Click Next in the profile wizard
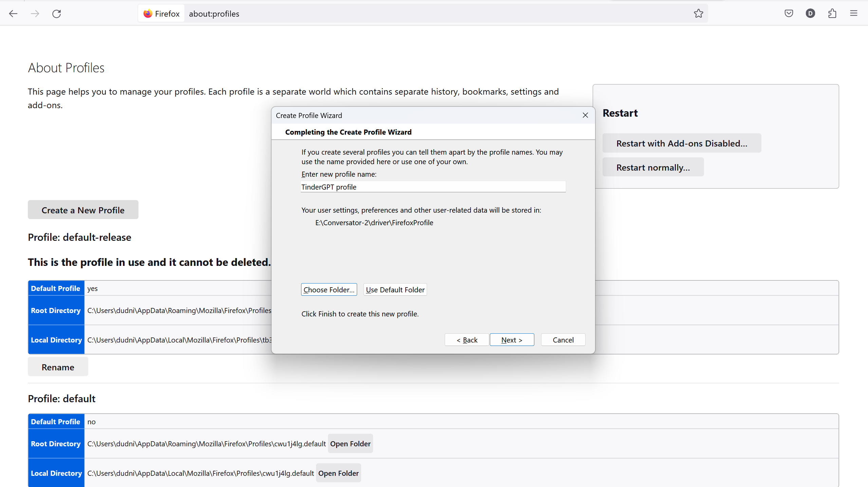The image size is (868, 487). pyautogui.click(x=512, y=340)
